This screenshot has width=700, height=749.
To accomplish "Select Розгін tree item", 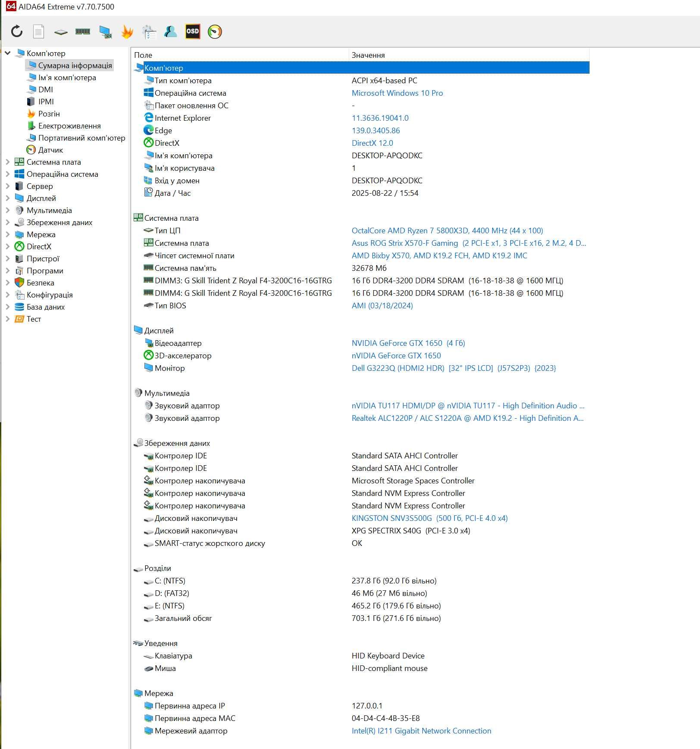I will click(49, 114).
